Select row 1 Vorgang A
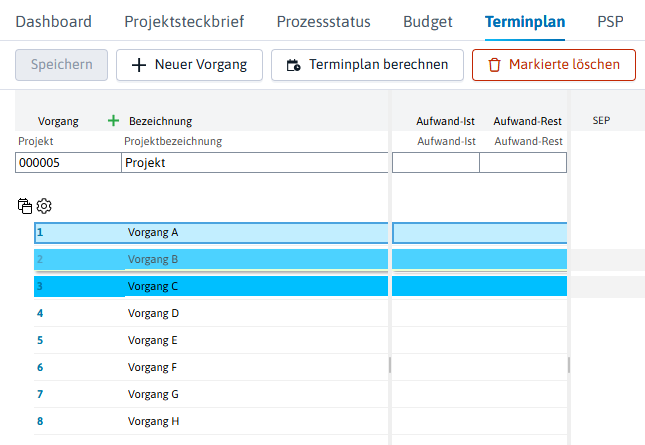 point(211,232)
